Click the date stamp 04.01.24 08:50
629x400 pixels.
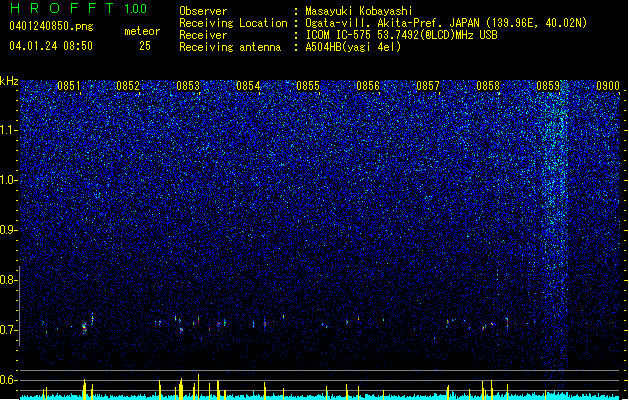coord(51,45)
